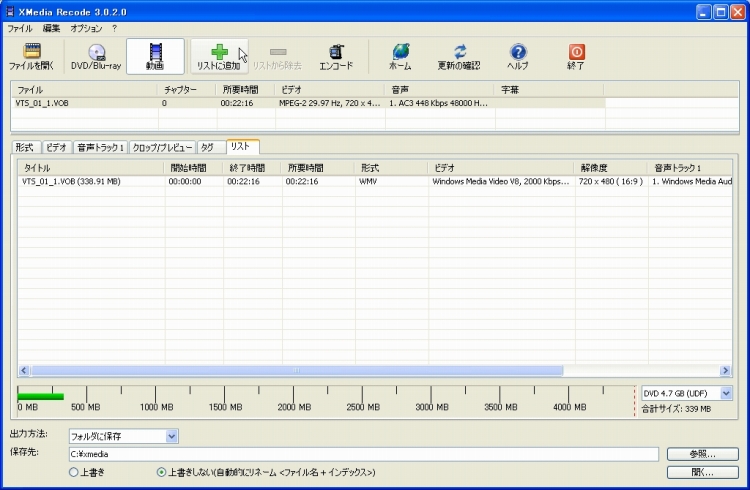The image size is (750, 490).
Task: Select the 上書きしない auto-rename radio button
Action: (x=161, y=472)
